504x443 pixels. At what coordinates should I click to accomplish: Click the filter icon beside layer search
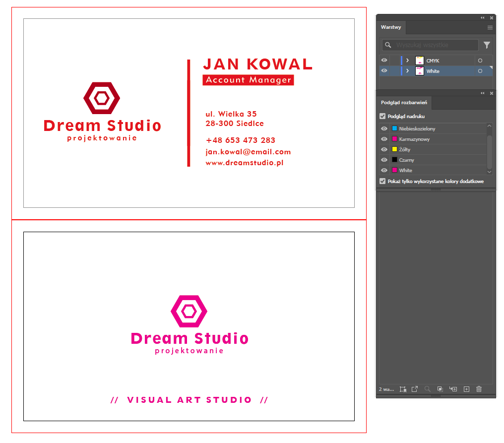pyautogui.click(x=487, y=45)
